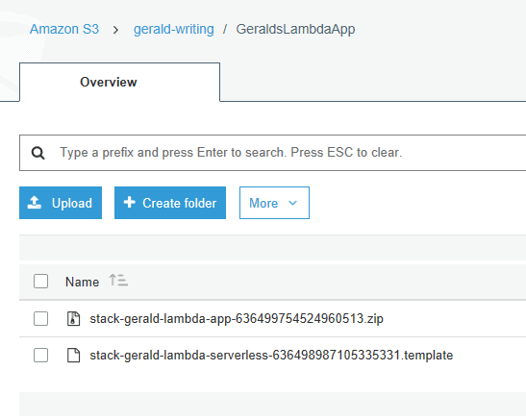
Task: Click the upload arrow icon
Action: [35, 203]
